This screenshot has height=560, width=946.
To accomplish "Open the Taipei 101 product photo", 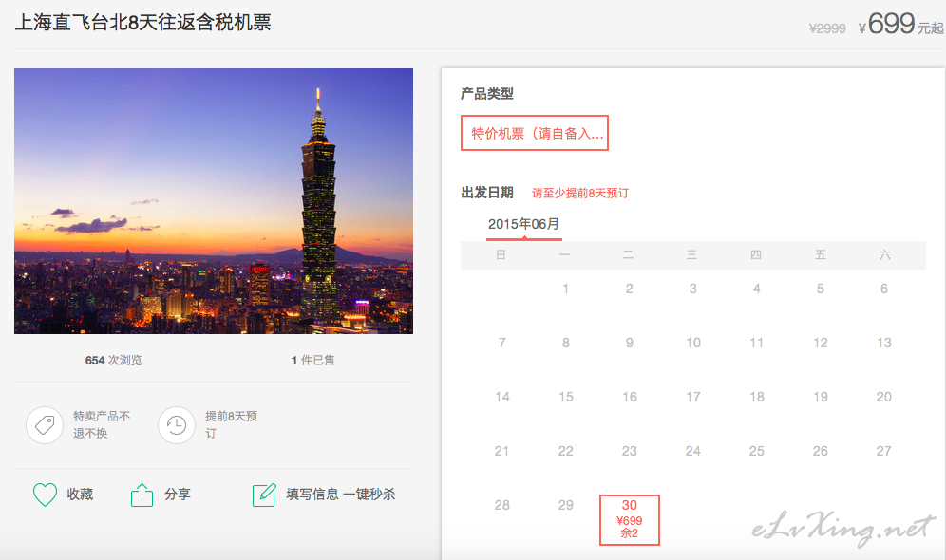I will click(214, 200).
